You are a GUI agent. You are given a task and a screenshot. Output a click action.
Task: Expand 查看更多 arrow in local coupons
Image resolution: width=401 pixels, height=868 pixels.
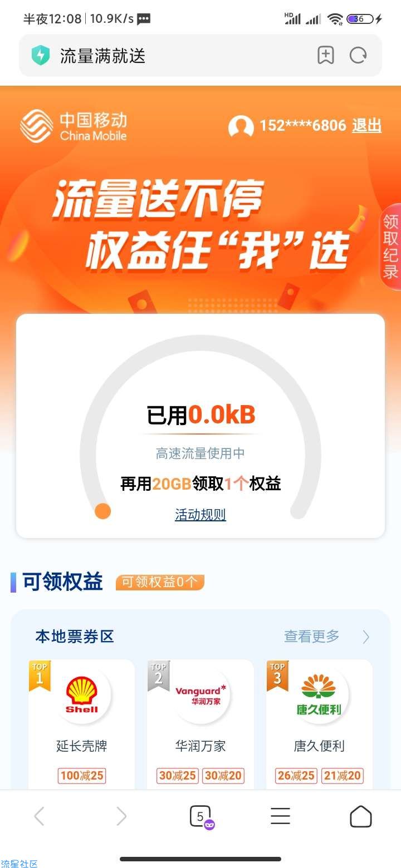[x=366, y=637]
